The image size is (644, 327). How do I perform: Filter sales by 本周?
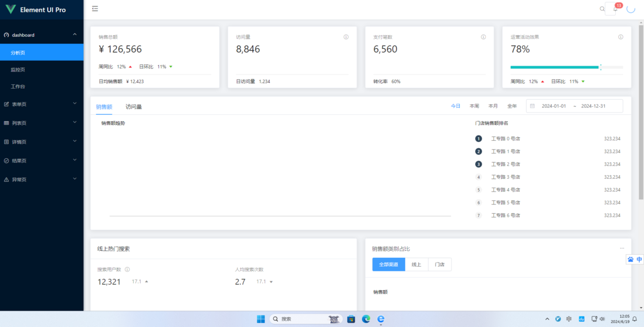click(x=474, y=106)
